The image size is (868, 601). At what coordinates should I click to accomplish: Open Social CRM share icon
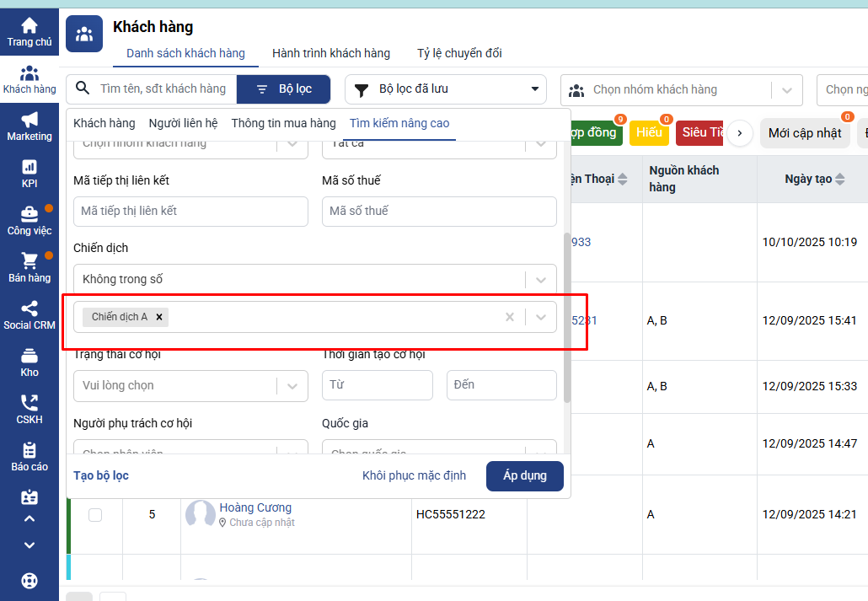pos(29,309)
